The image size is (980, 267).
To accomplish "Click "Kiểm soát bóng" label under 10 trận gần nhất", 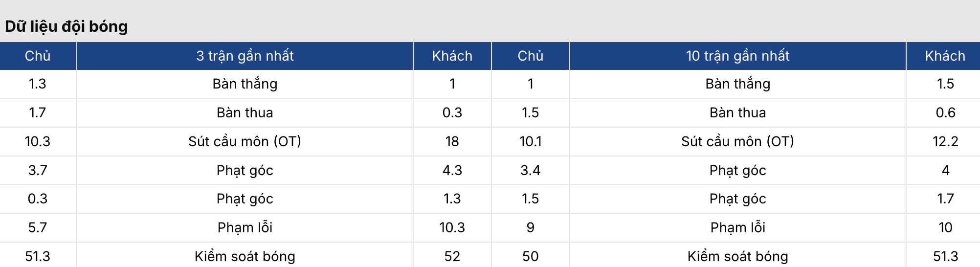I will tap(737, 256).
